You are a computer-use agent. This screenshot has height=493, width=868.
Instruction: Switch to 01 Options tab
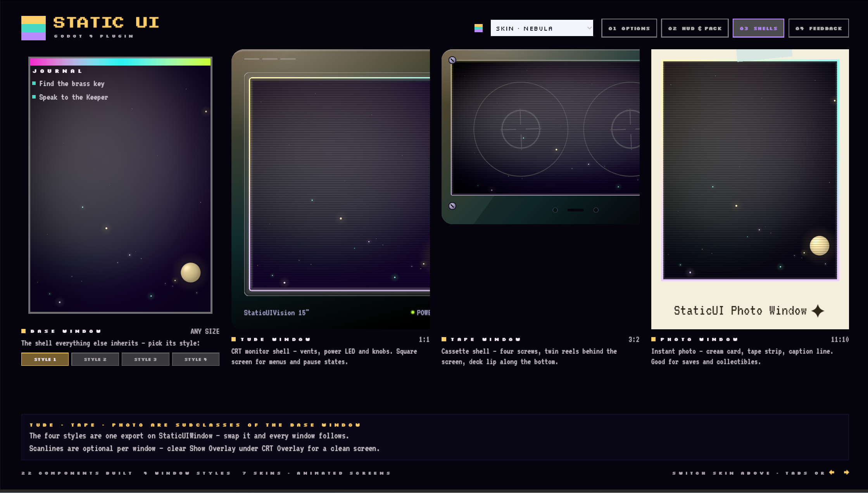pos(629,28)
